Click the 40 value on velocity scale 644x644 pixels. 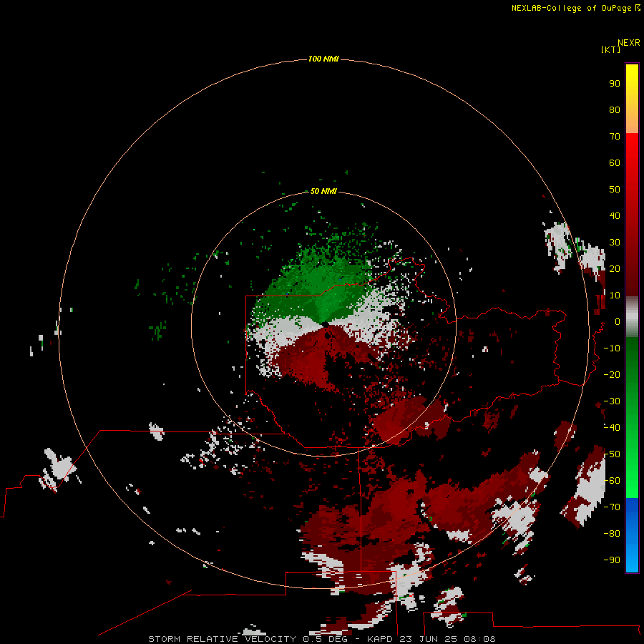pos(615,216)
